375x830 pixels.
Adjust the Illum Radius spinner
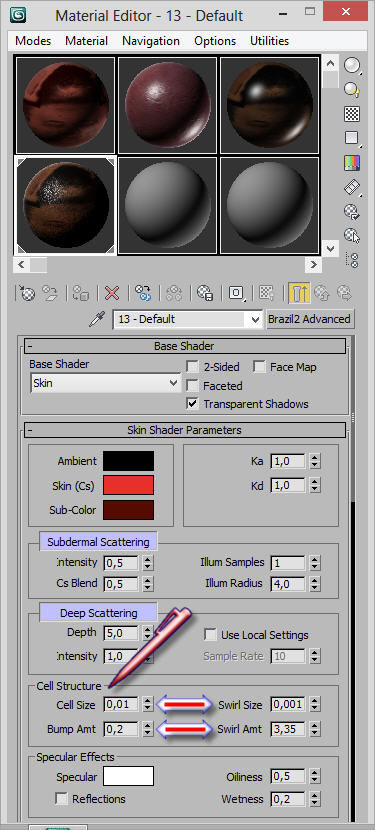(x=315, y=583)
